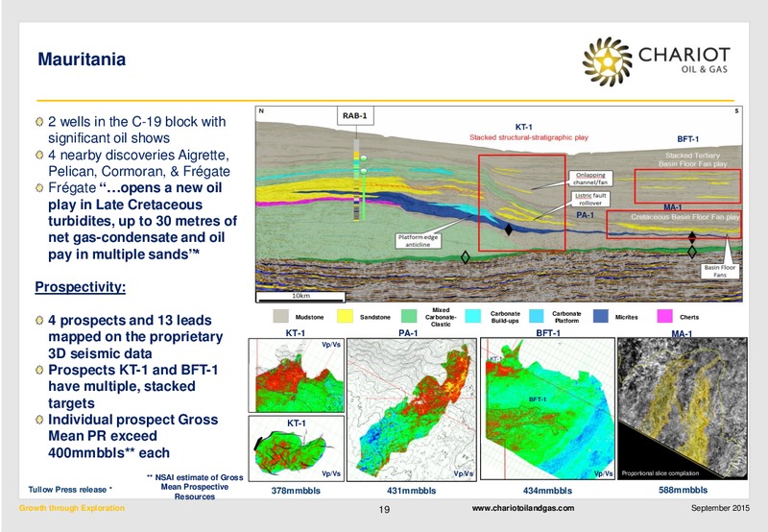Click the MA-1 heading above the map thumbnails
This screenshot has width=768, height=532.
coord(682,333)
